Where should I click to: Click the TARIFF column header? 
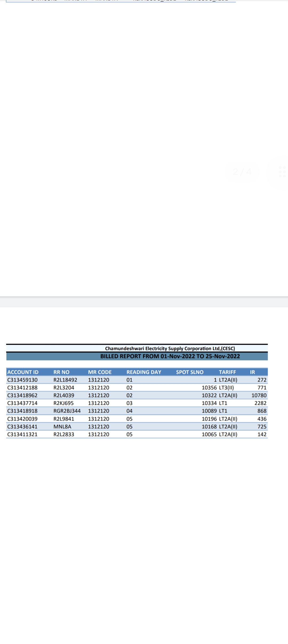(227, 372)
